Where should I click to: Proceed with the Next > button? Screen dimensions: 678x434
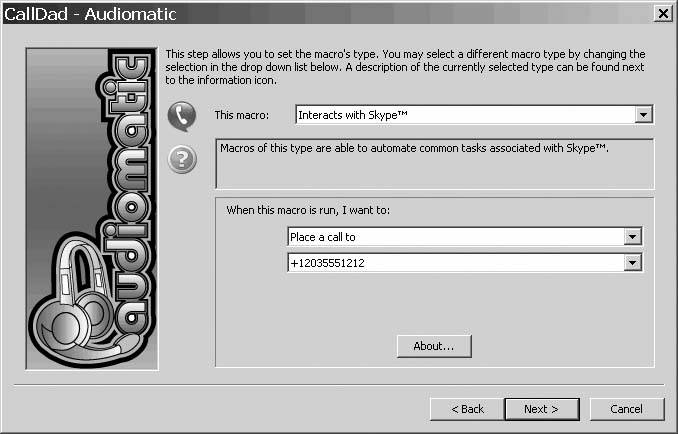tap(540, 409)
